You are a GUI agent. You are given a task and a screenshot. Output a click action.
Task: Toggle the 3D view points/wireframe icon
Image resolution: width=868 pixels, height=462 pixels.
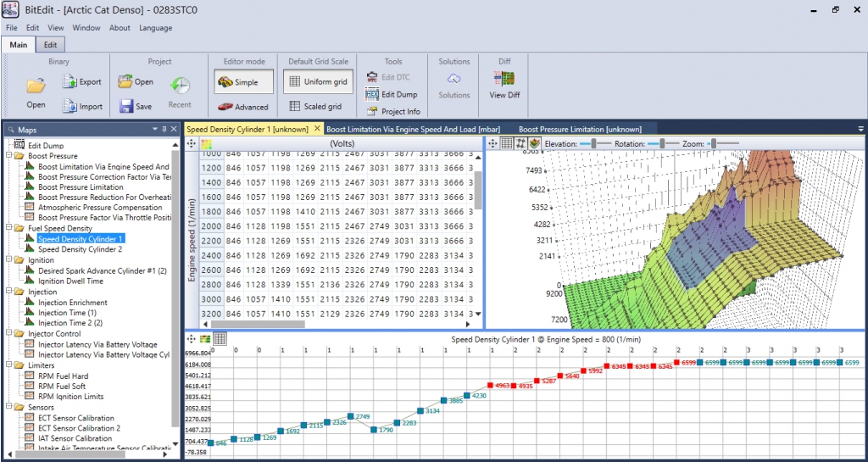520,143
